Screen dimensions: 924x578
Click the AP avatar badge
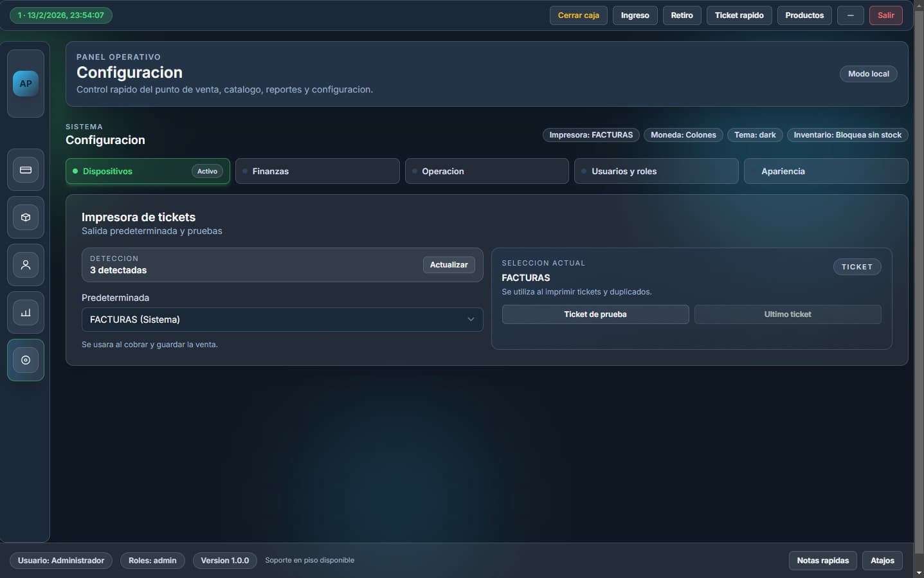(25, 83)
